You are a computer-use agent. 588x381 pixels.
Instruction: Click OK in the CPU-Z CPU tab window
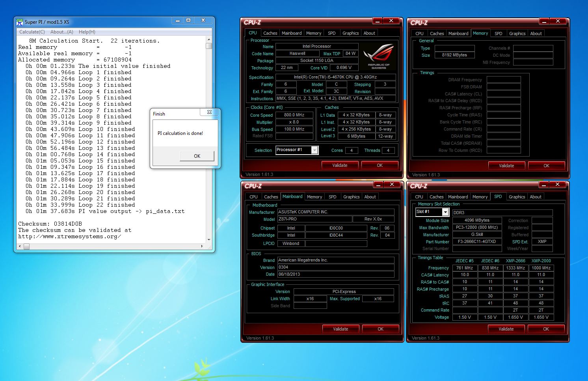click(380, 165)
